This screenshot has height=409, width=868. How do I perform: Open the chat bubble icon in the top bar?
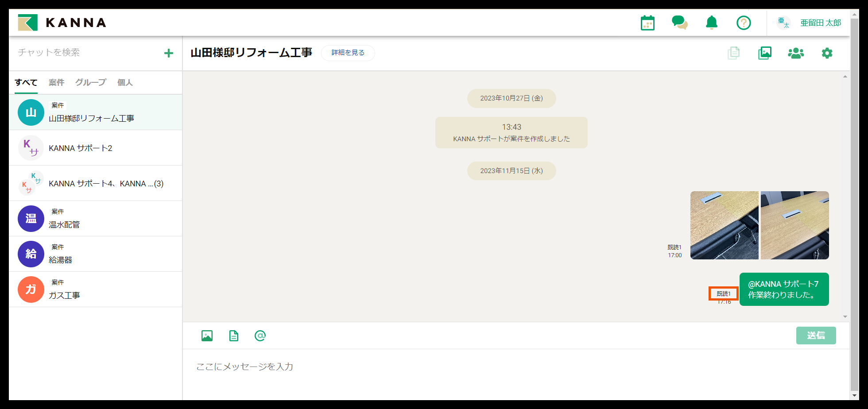[x=679, y=22]
